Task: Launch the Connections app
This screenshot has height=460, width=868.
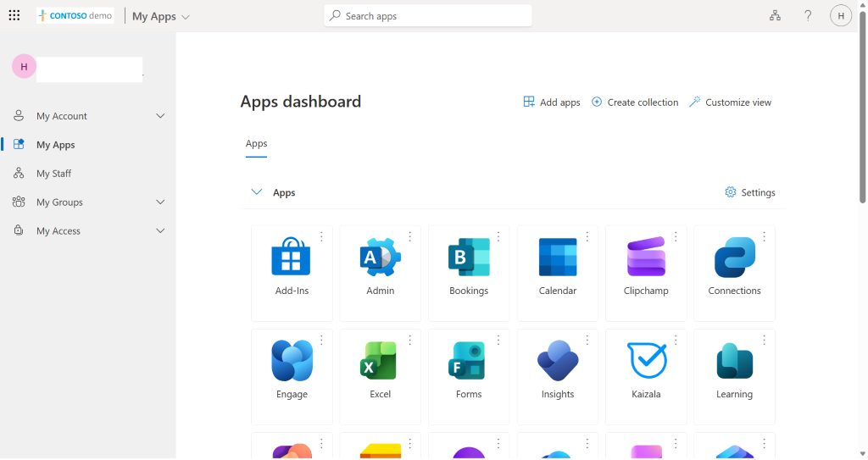Action: tap(735, 273)
